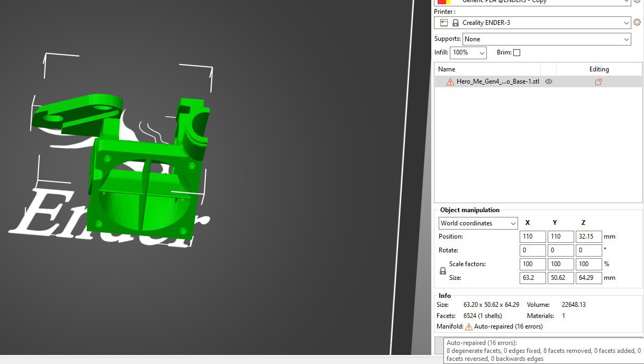Enable the Brim checkbox
644x364 pixels.
516,52
